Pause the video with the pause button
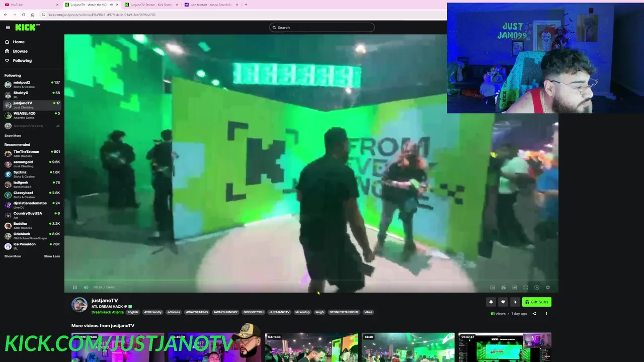 75,288
